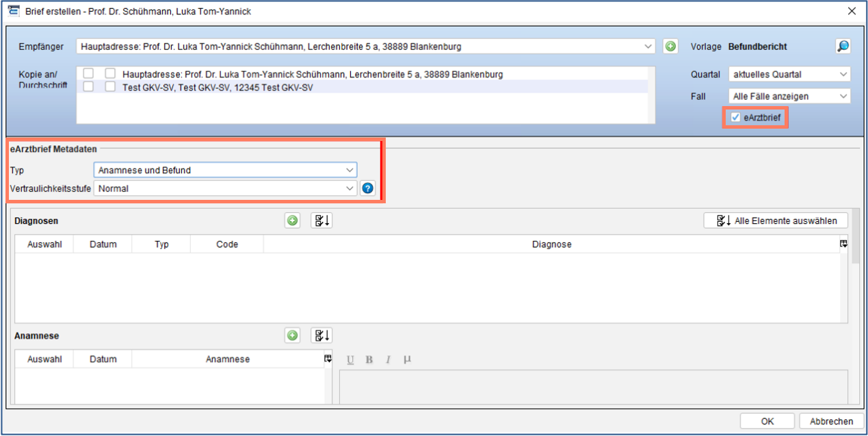Close the Brief erstellen dialog

pyautogui.click(x=852, y=11)
